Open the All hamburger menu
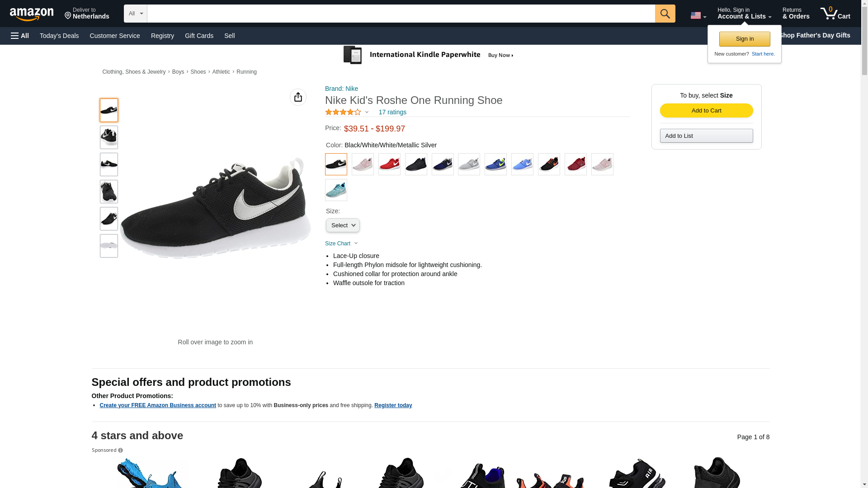The image size is (868, 488). pos(20,36)
